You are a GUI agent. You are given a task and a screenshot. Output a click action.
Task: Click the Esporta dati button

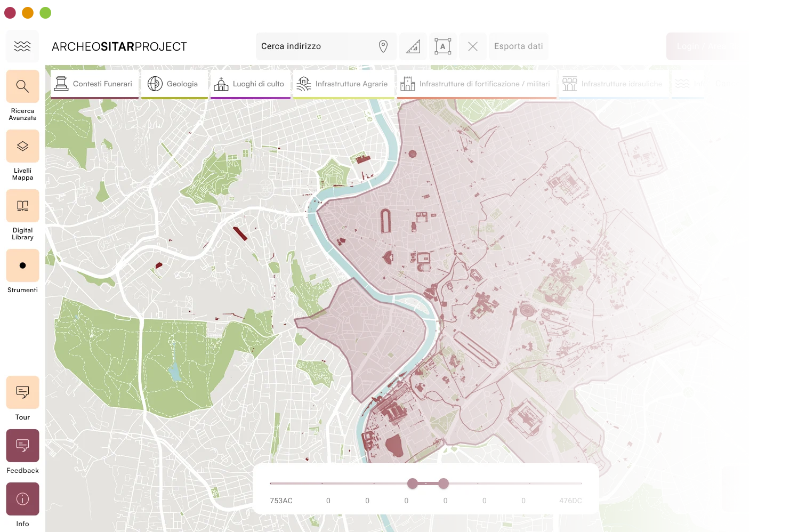pos(518,46)
